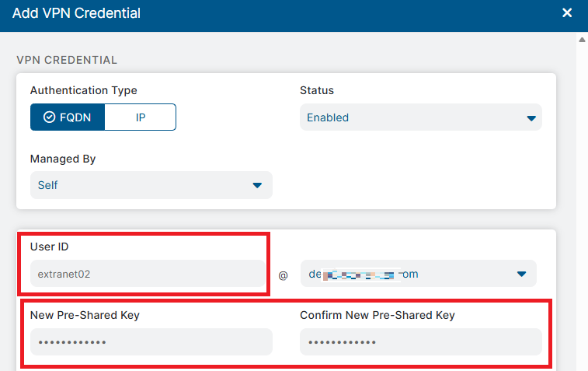The image size is (588, 371).
Task: Click the "Confirm New Pre-Shared Key" label
Action: click(378, 315)
